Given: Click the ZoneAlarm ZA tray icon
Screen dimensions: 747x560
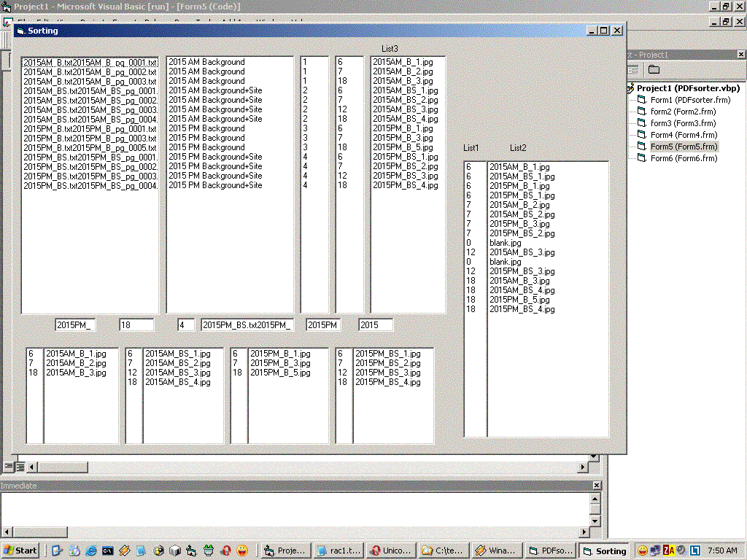Looking at the screenshot, I should click(668, 551).
